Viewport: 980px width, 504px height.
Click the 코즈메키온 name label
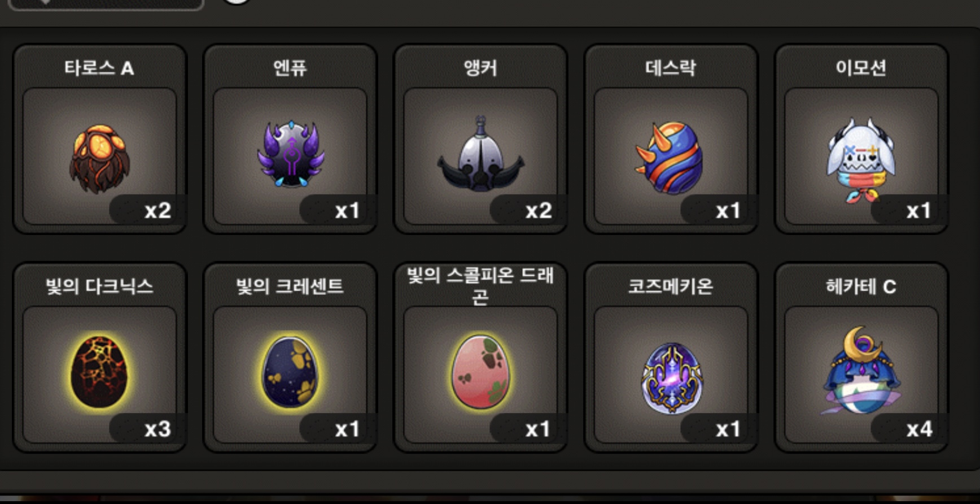point(671,286)
